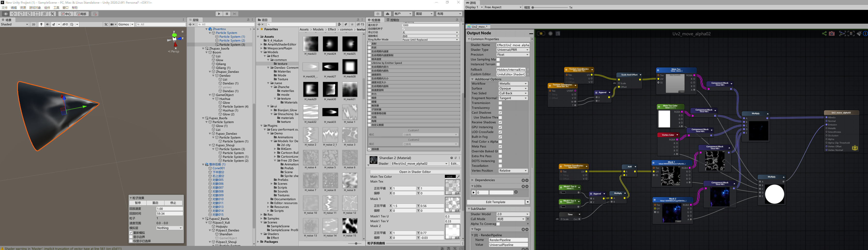Image resolution: width=868 pixels, height=250 pixels.
Task: Open the 文件 menu
Action: pos(4,8)
